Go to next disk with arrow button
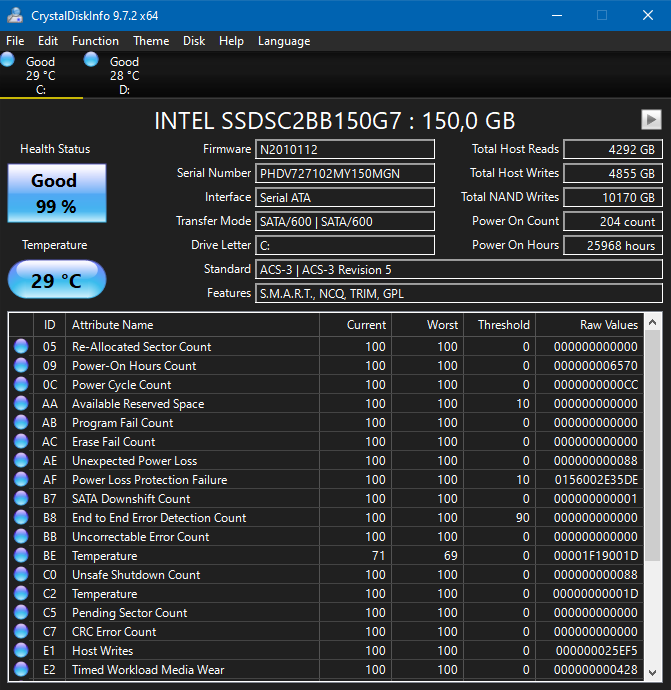 point(651,119)
